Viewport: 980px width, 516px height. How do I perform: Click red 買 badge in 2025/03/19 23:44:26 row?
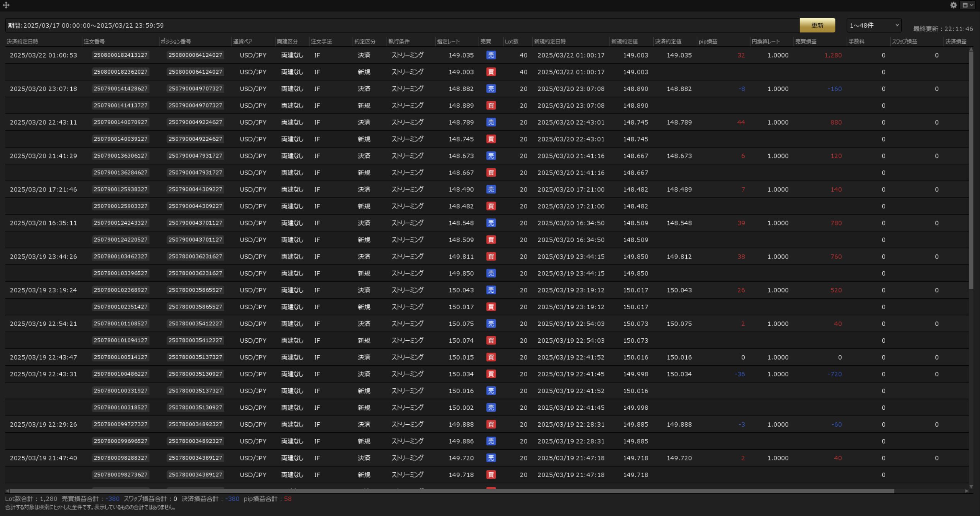click(491, 257)
